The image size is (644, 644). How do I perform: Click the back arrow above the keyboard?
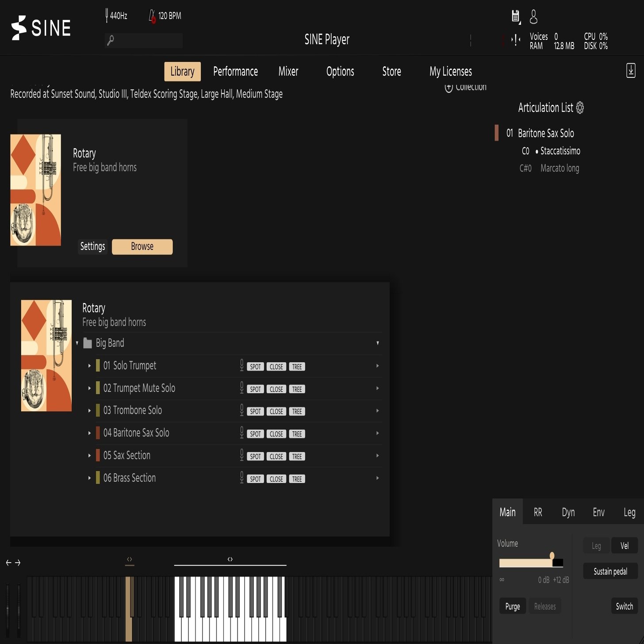pyautogui.click(x=8, y=563)
